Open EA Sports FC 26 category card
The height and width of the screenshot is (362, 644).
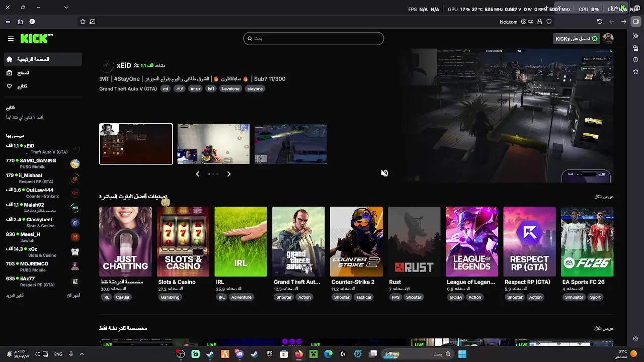(x=587, y=241)
